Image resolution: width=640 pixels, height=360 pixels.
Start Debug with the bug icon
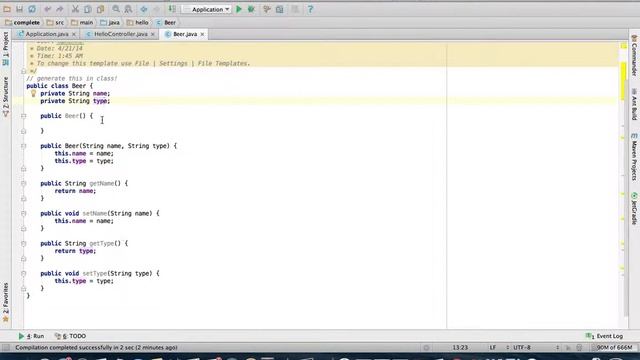(x=251, y=9)
